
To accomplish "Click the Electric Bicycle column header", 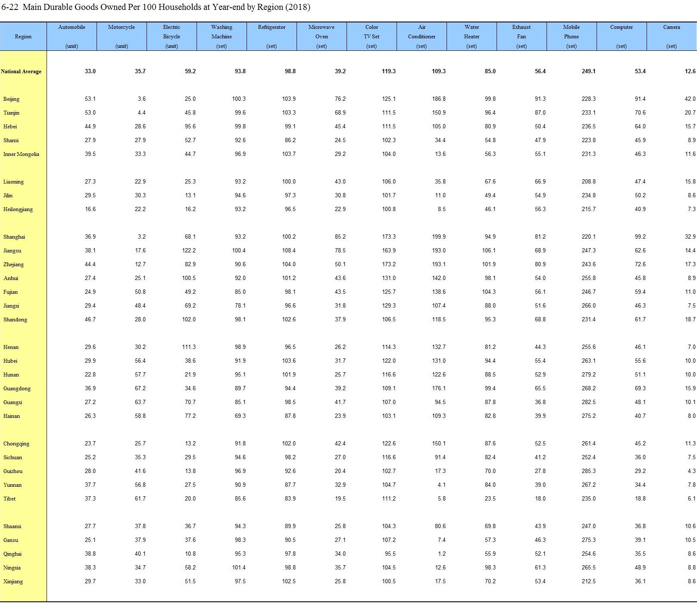I will [172, 36].
